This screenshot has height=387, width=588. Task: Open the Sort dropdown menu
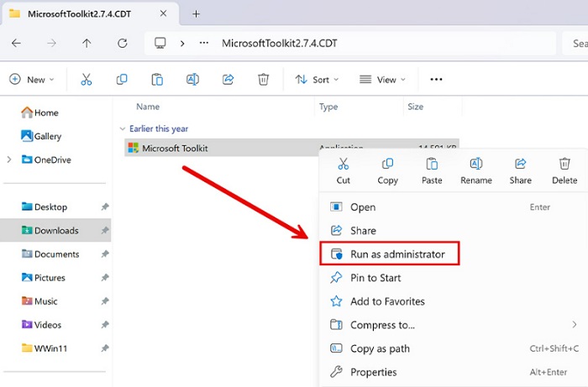click(x=317, y=80)
